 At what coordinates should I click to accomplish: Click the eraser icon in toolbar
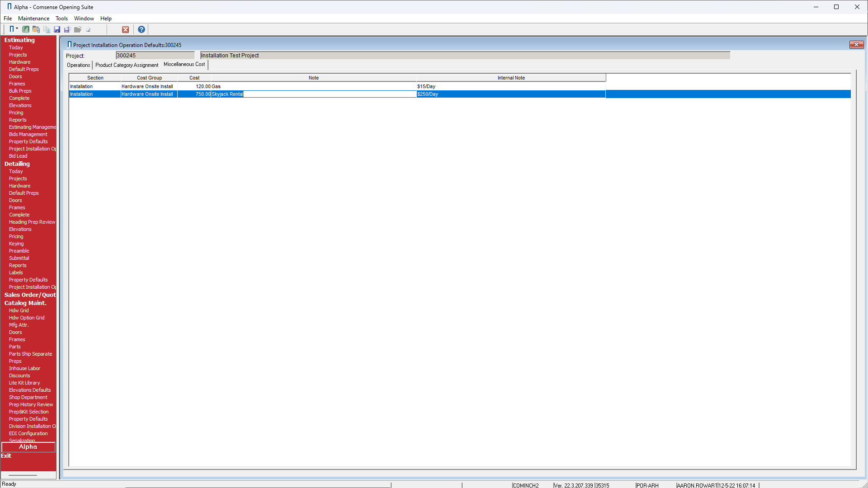pyautogui.click(x=89, y=29)
